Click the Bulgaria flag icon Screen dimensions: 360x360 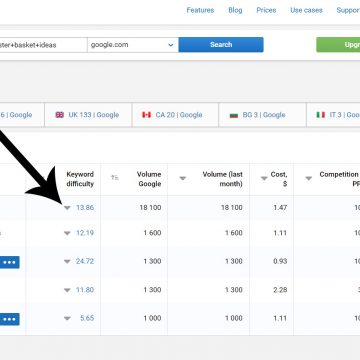click(234, 115)
